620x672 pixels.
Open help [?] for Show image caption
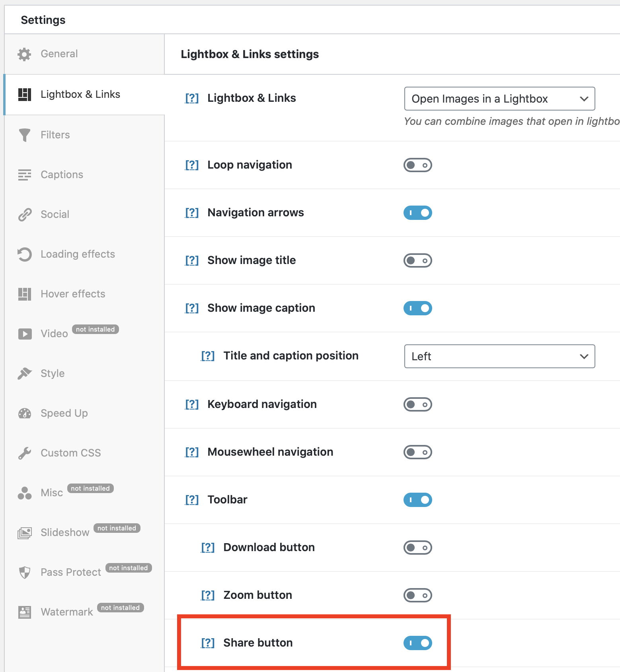(192, 308)
